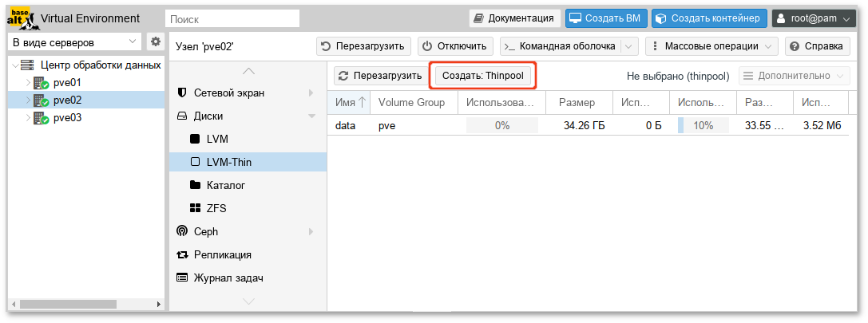The image size is (868, 323).
Task: Select LVM-Thin menu entry
Action: (248, 162)
